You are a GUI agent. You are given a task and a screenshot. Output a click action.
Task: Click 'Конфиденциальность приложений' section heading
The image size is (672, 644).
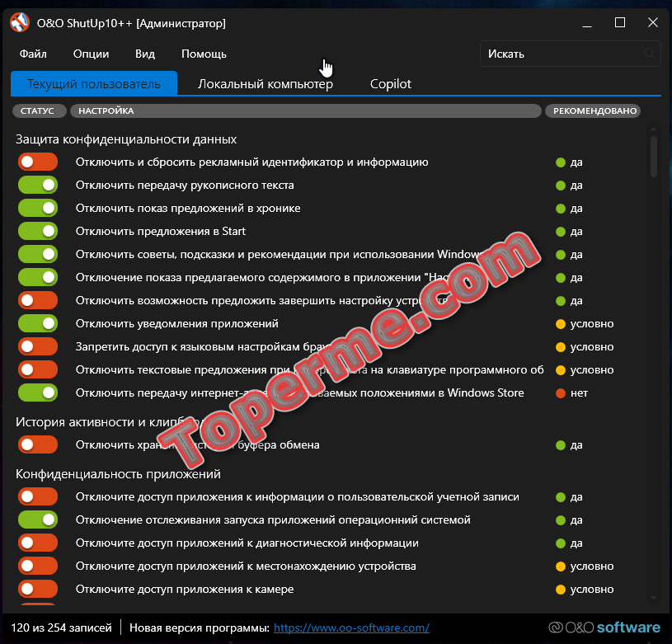pyautogui.click(x=118, y=474)
